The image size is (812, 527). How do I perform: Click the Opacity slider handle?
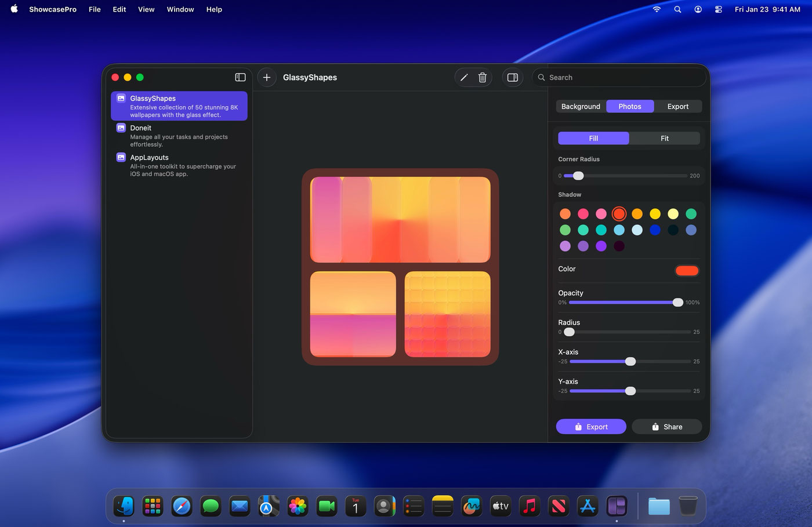[677, 303]
